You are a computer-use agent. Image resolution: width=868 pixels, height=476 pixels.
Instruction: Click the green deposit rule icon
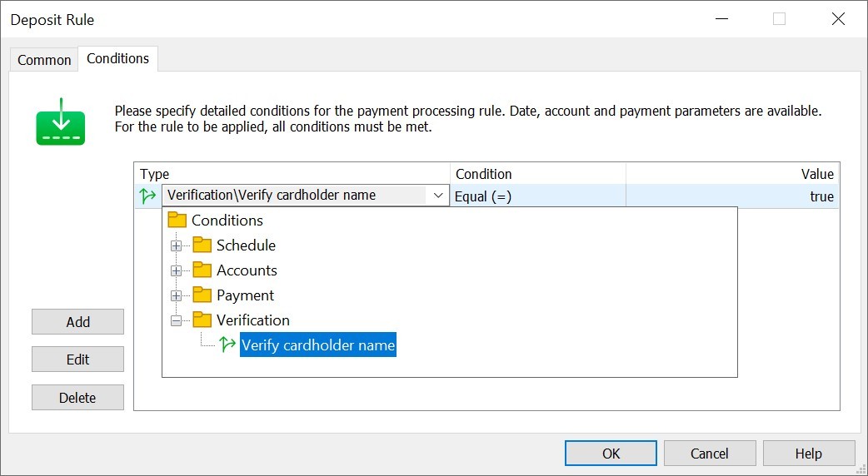tap(61, 122)
